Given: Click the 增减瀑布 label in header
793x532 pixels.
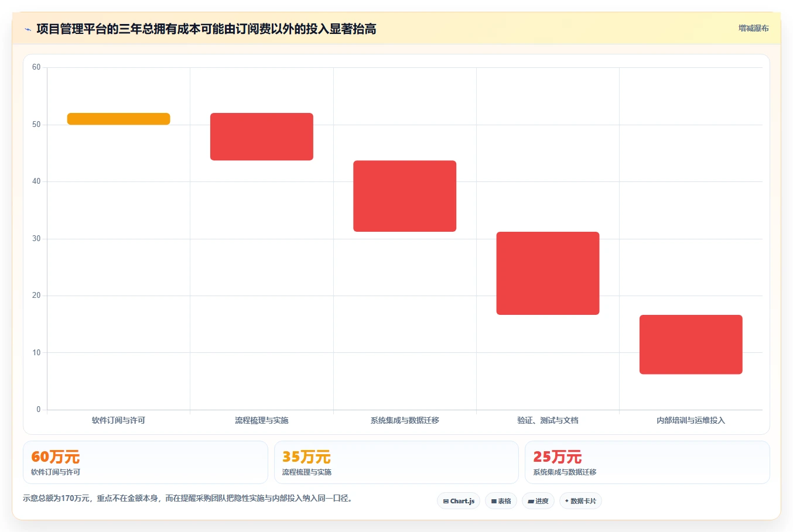Looking at the screenshot, I should (x=753, y=28).
